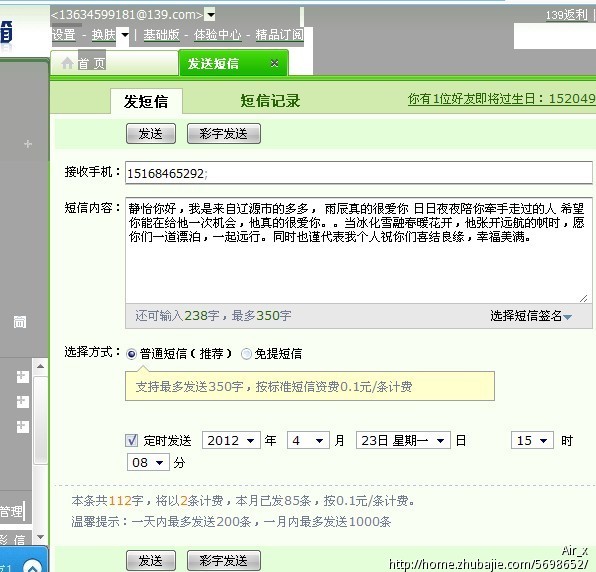Select the 免提短信 radio option

[x=246, y=354]
